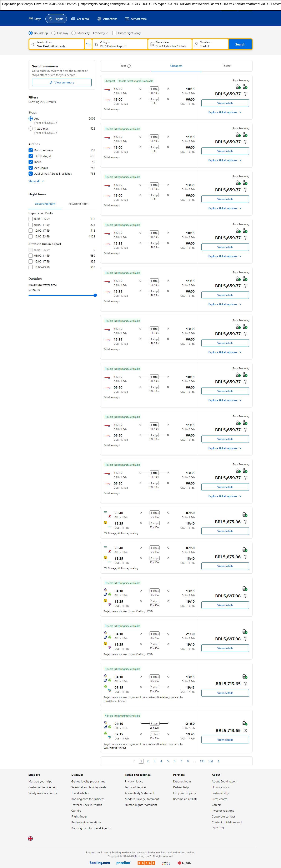Expand Show all airlines list
281x868 pixels.
pos(36,181)
